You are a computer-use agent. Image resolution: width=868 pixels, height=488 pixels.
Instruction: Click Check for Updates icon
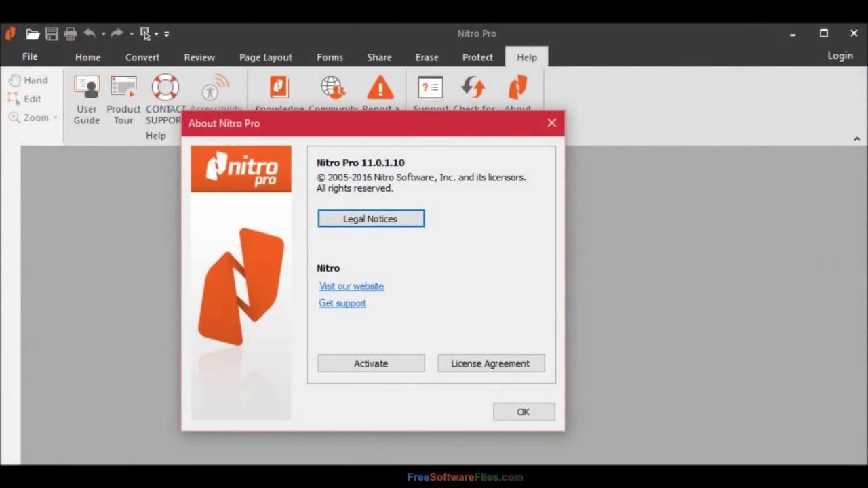(473, 87)
